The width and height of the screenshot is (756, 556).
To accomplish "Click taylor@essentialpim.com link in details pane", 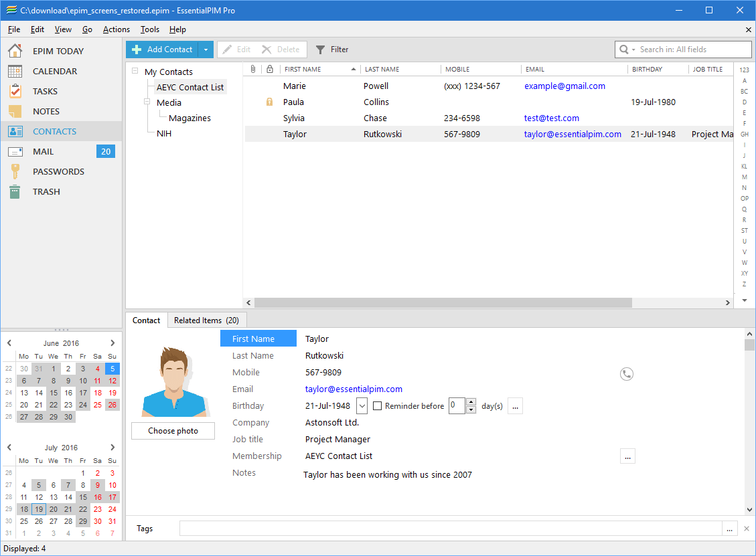I will [354, 389].
